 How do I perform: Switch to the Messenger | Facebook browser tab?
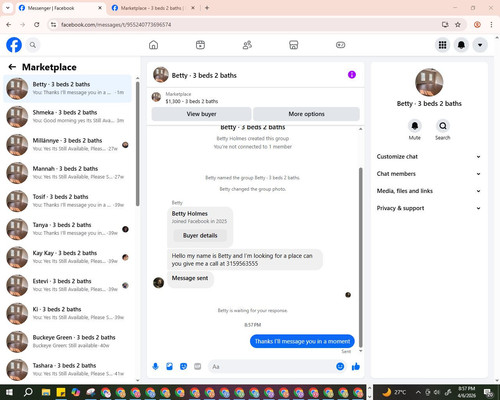pyautogui.click(x=60, y=8)
